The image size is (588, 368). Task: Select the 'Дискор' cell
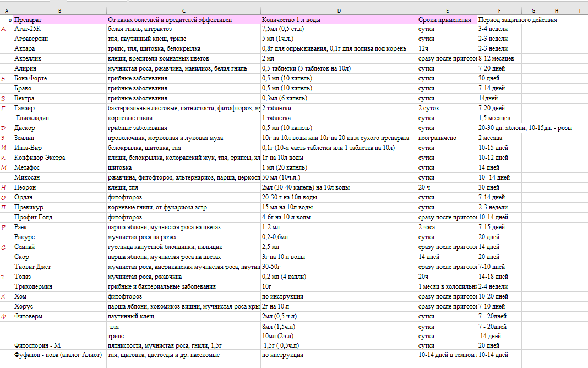[59, 128]
